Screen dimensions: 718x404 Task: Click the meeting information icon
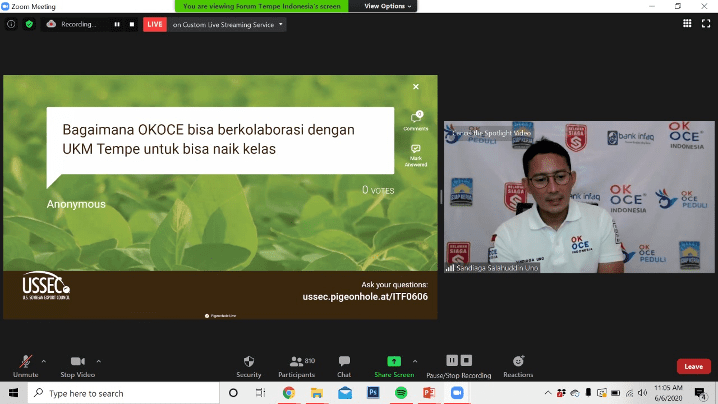tap(12, 24)
